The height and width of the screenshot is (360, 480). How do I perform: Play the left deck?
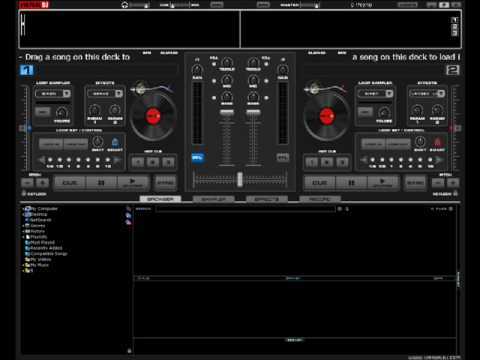point(133,183)
